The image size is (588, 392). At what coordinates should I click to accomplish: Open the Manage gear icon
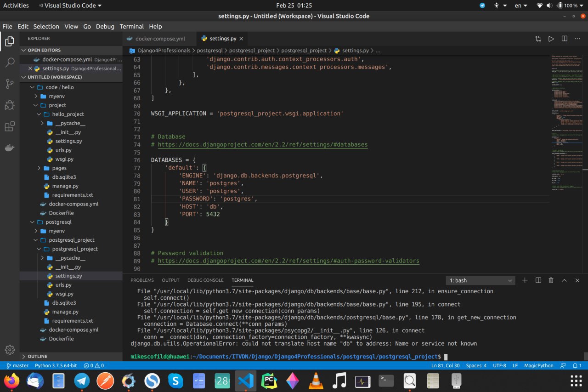10,350
